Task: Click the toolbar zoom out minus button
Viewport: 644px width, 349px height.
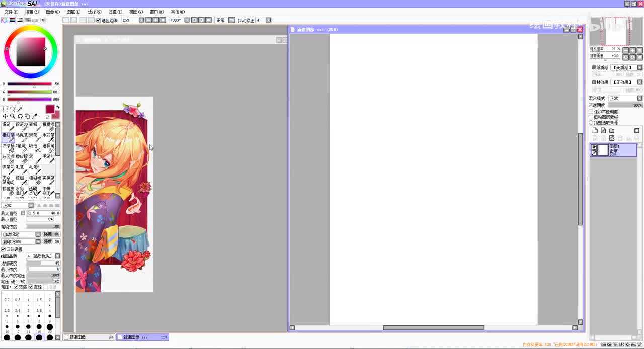Action: [x=148, y=20]
